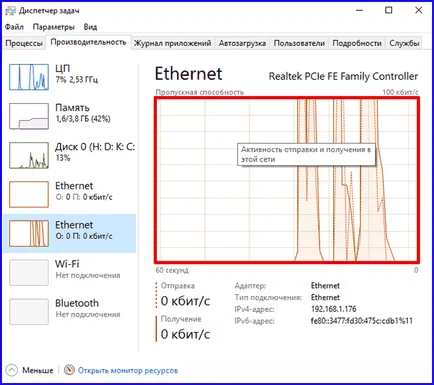Screen dimensions: 434x385
Task: Open the Журнал приложений tab
Action: [173, 43]
